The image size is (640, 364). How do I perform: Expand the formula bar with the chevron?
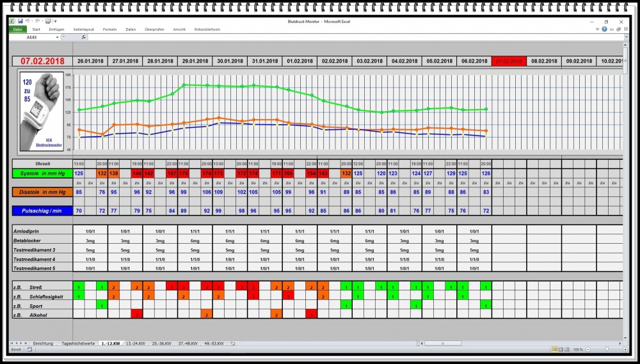tap(626, 37)
